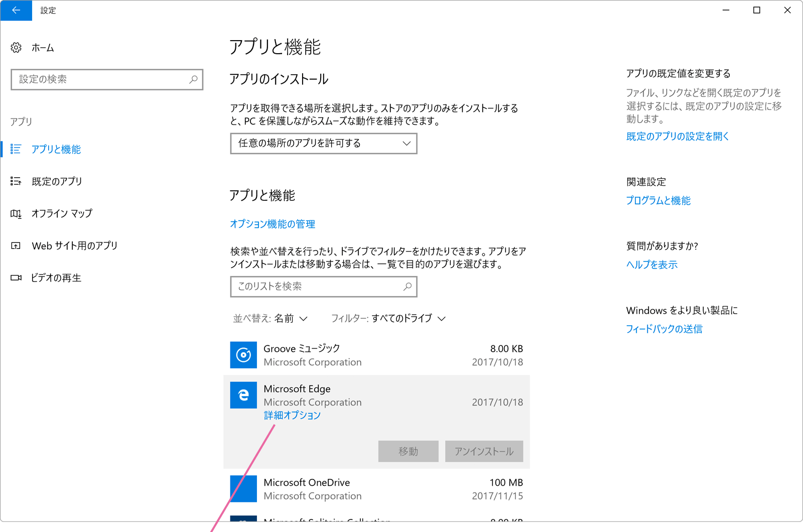Click the magnifier in settings search box
The image size is (803, 532).
[193, 79]
